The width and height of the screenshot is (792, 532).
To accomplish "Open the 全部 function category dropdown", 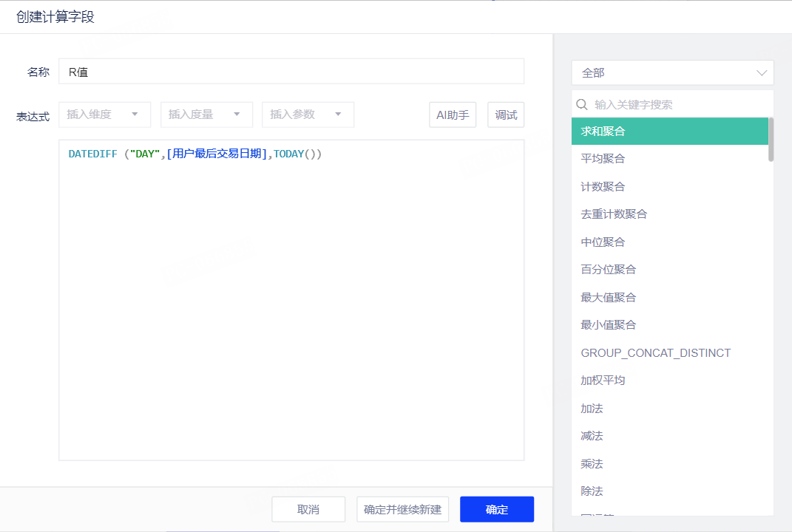I will (x=672, y=72).
